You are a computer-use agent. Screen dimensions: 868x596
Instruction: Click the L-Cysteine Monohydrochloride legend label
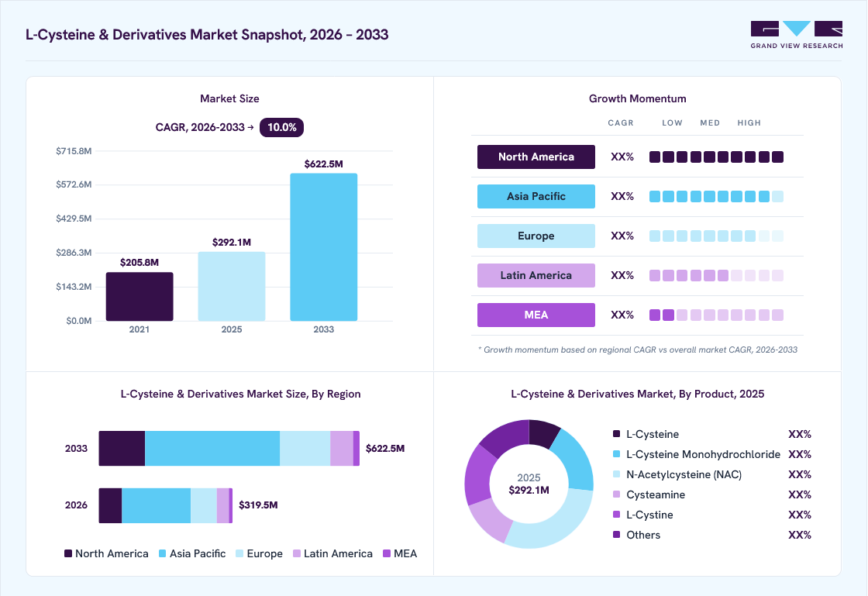pyautogui.click(x=703, y=454)
